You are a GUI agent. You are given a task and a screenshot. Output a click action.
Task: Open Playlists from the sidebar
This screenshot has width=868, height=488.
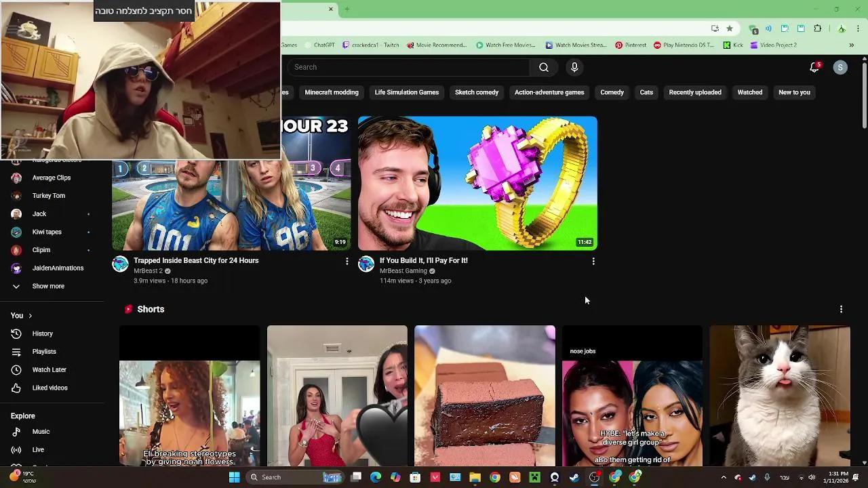44,351
